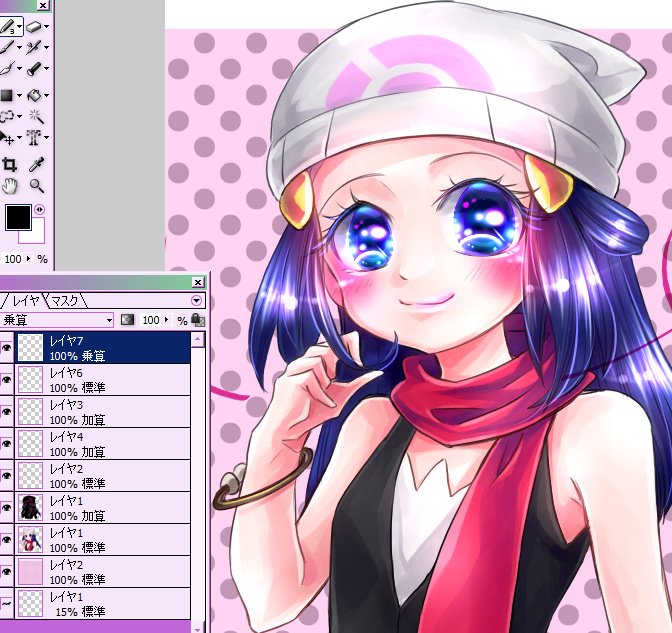Open the Pencil tool options arrow

20,27
